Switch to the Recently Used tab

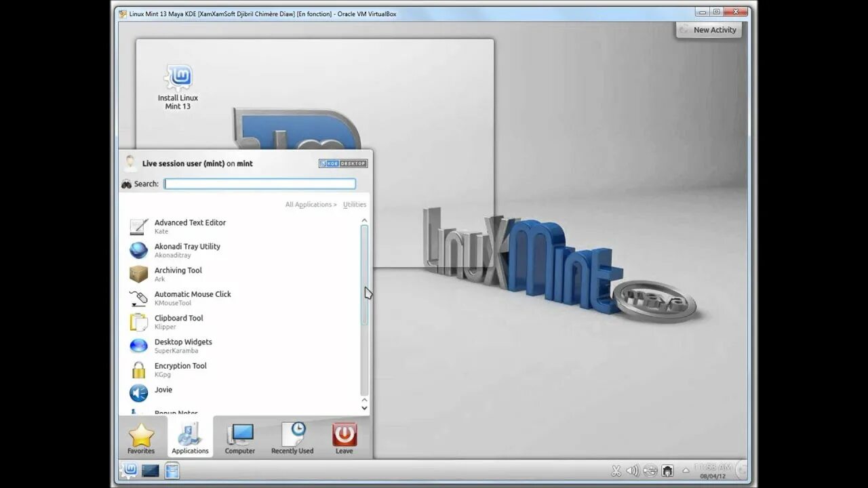tap(292, 438)
